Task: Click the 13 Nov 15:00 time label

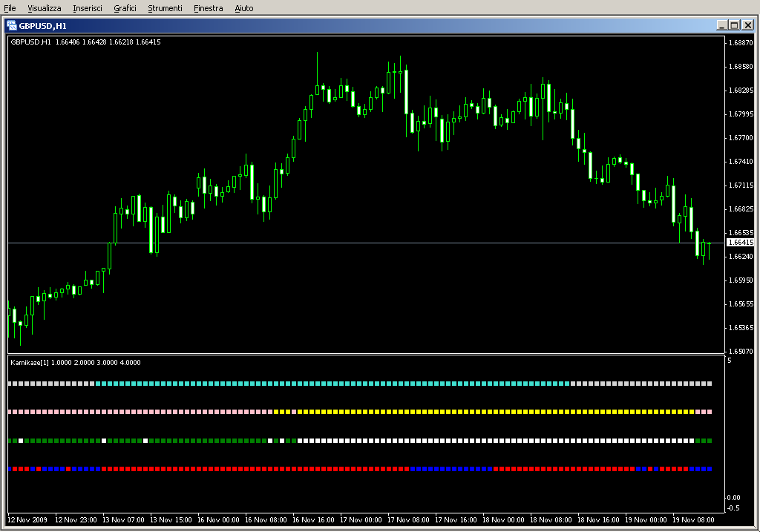Action: click(x=171, y=520)
